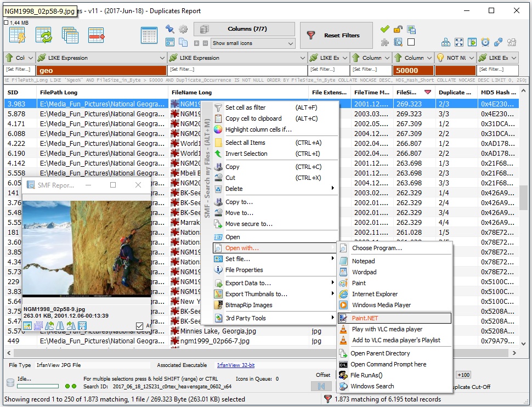
Task: Select Set cell as filter menu item
Action: point(275,108)
